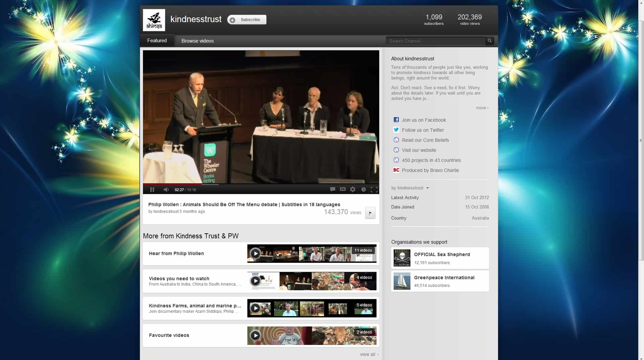Seek the video using the progress bar
Screen dimensions: 644x360
click(261, 184)
